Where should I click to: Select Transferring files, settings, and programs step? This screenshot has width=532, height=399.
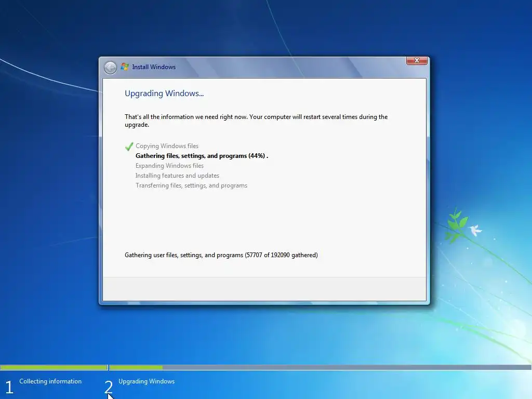pyautogui.click(x=191, y=185)
